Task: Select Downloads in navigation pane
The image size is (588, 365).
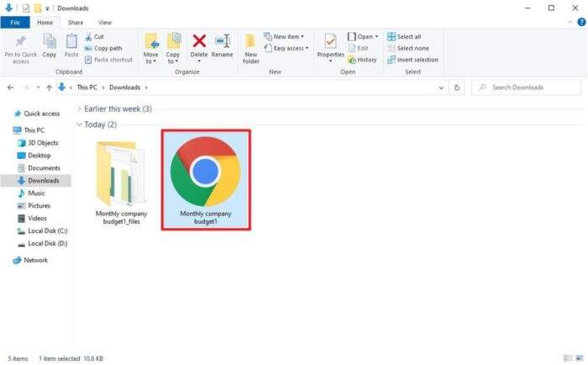Action: tap(36, 181)
